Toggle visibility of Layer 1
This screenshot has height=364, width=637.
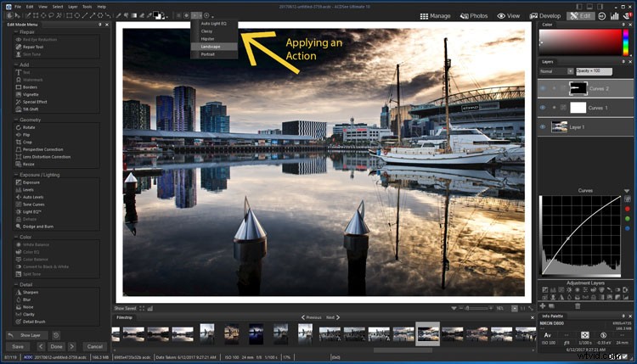tap(543, 127)
